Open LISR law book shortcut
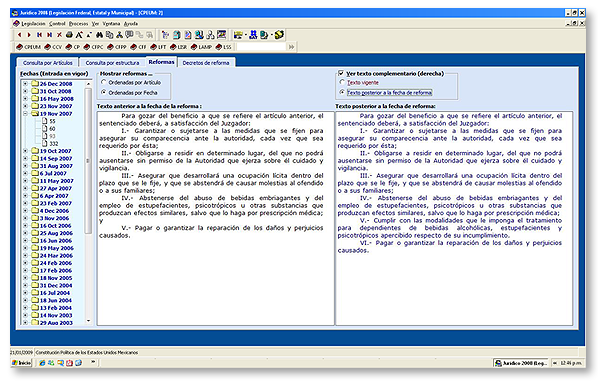Screen dimensions: 598x388 (x=178, y=47)
